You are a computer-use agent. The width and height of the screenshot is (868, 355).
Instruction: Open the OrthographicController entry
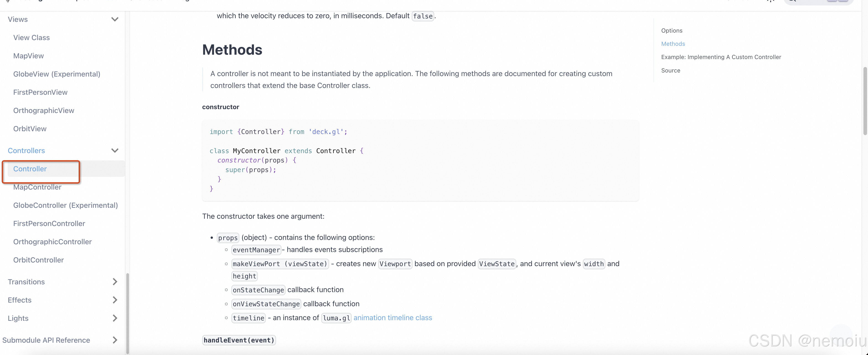pyautogui.click(x=52, y=242)
